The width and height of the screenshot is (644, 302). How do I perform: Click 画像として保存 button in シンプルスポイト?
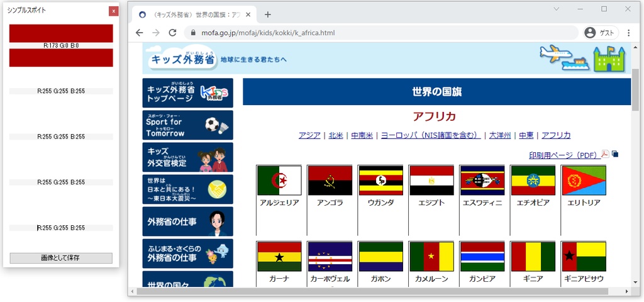click(61, 258)
